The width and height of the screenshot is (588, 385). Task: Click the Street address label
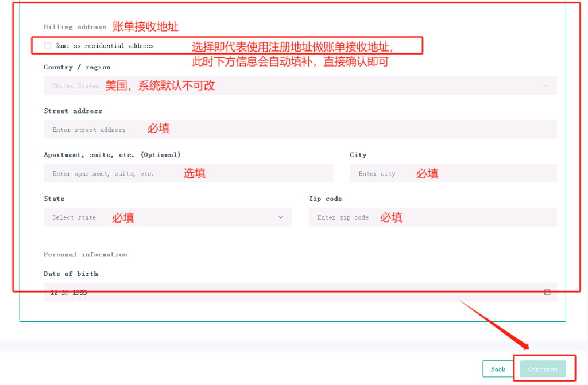coord(73,111)
